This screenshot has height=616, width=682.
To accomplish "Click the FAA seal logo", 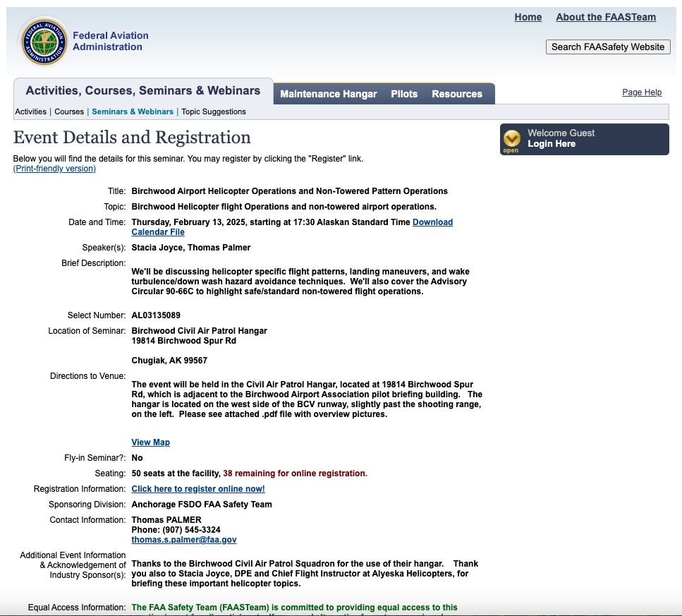I will 44,42.
